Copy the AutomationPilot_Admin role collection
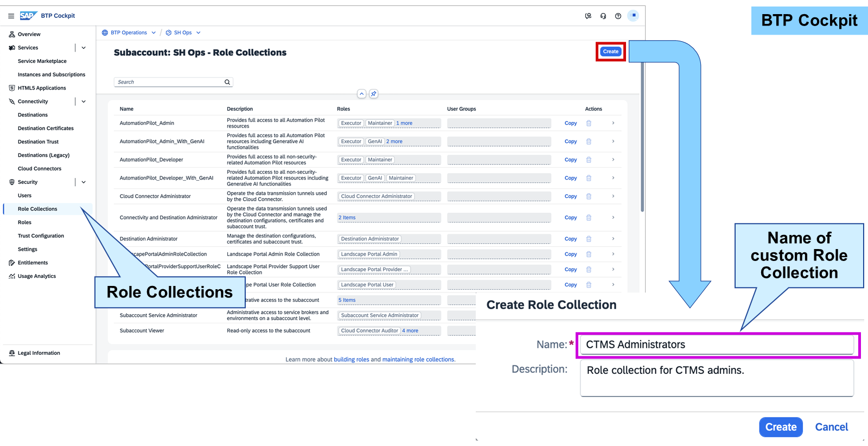This screenshot has width=868, height=446. pyautogui.click(x=571, y=123)
